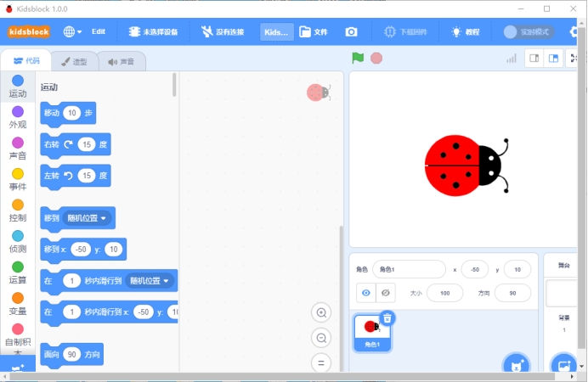Click the add backdrop button
The image size is (588, 382).
coord(563,364)
